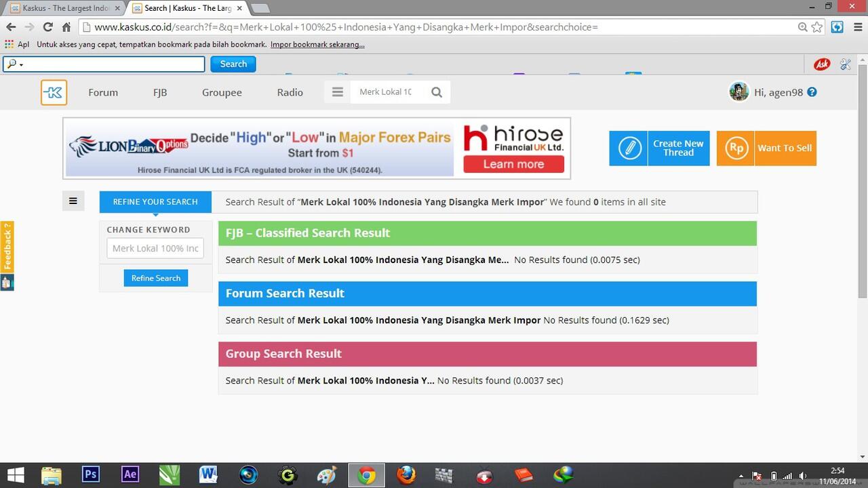Click the Merk Lokal header search field
The image size is (868, 488).
pos(387,92)
